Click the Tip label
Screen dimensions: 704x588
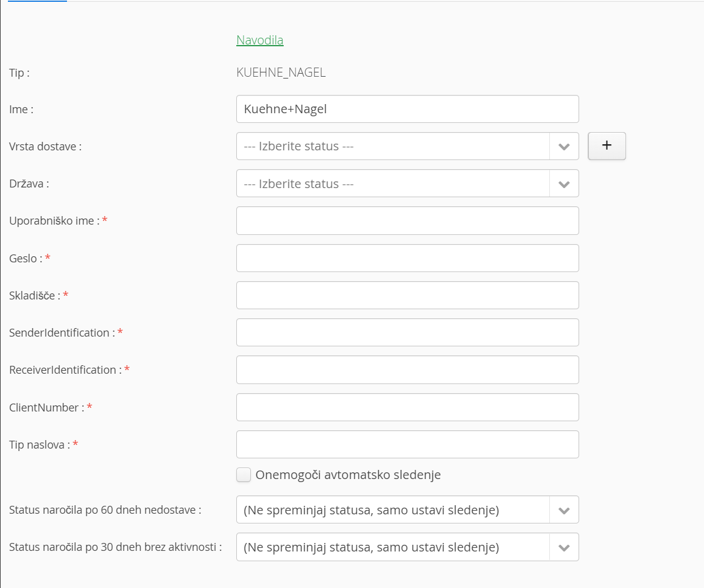tap(19, 72)
